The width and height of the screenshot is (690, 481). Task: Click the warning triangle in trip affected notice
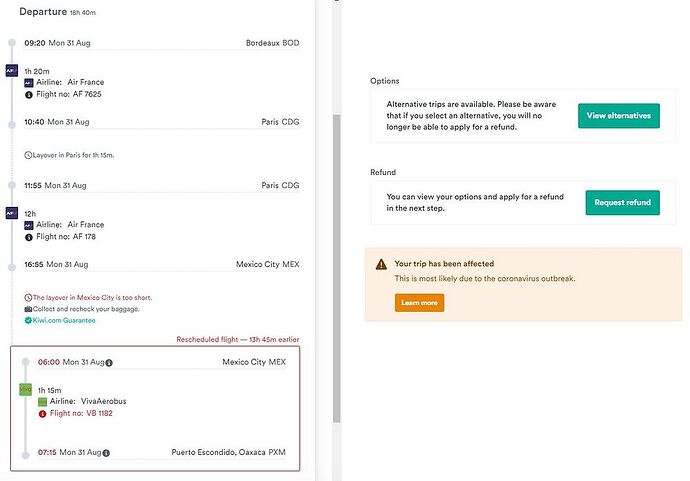(x=381, y=264)
